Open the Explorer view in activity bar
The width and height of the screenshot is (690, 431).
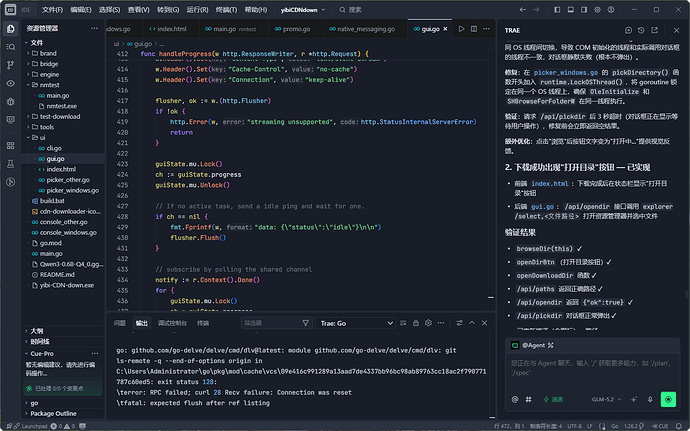pyautogui.click(x=11, y=29)
